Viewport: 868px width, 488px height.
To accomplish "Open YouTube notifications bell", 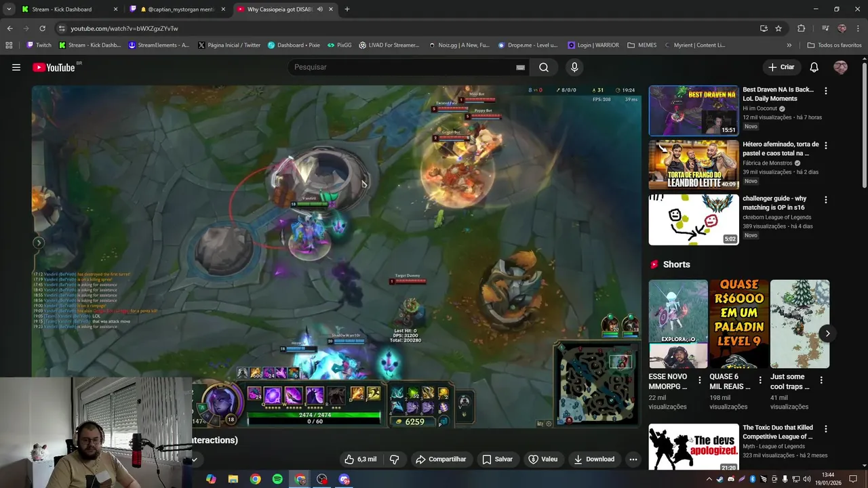I will click(814, 67).
